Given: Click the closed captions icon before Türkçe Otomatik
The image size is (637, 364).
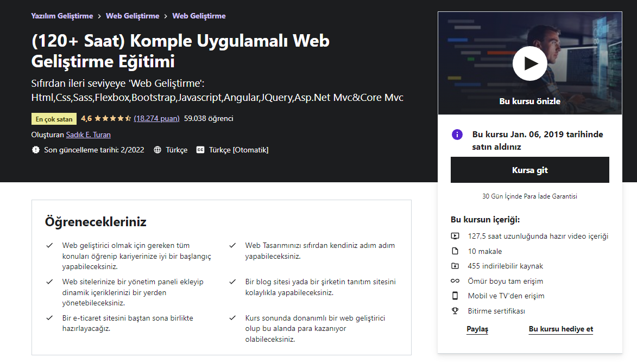Looking at the screenshot, I should [x=200, y=149].
